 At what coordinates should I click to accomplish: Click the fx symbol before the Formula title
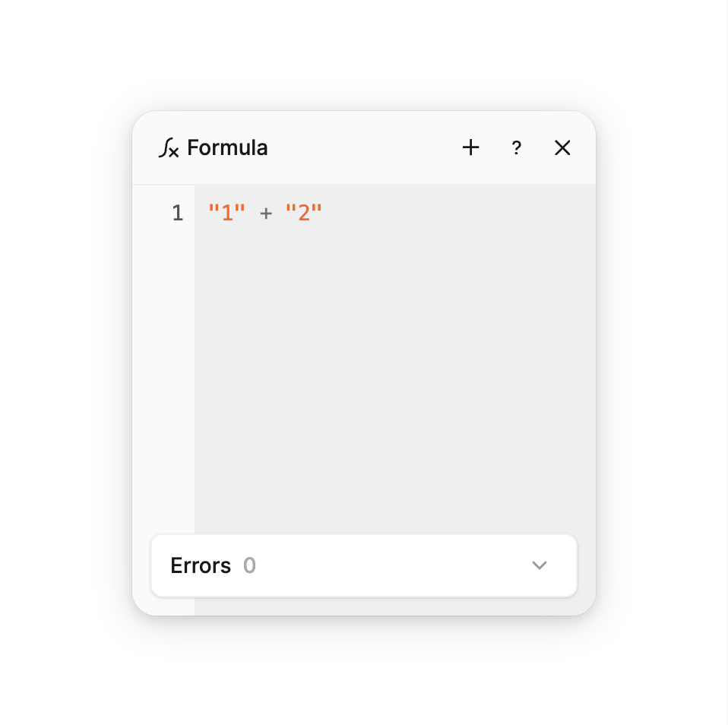click(169, 147)
